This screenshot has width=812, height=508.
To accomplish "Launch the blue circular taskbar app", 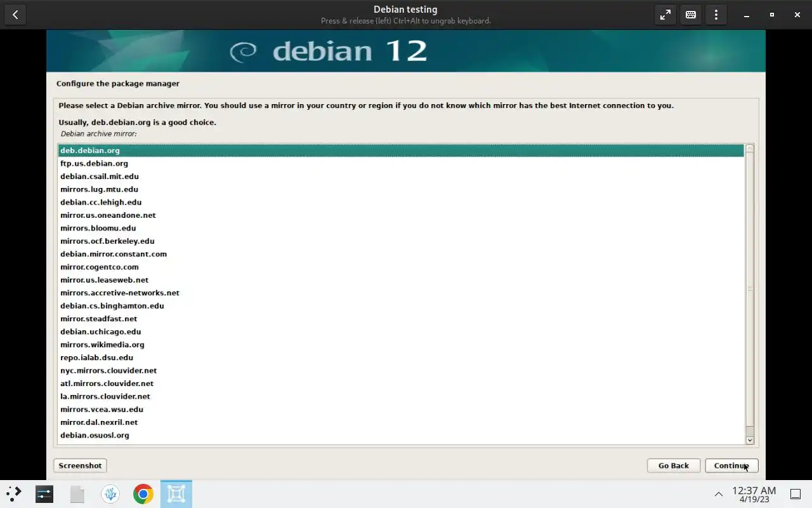I will point(110,493).
